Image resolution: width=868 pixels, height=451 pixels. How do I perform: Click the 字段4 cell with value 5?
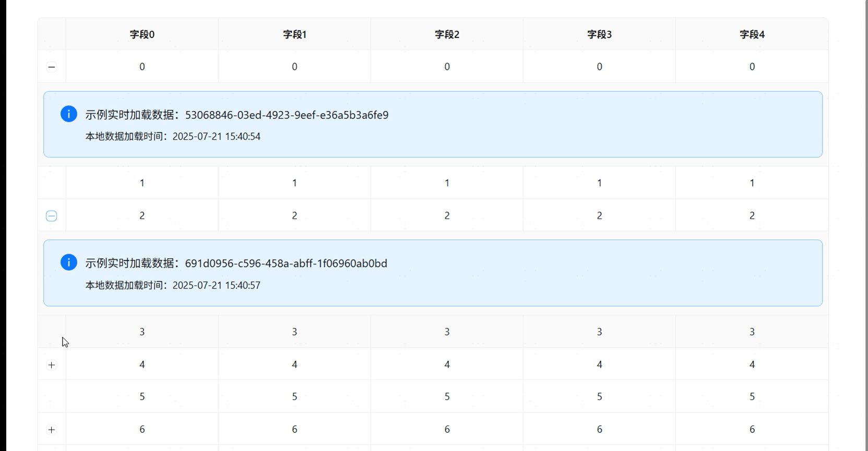pos(752,397)
